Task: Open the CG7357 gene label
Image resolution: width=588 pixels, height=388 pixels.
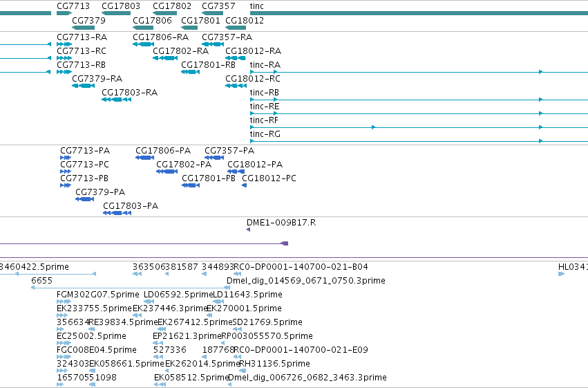Action: click(218, 6)
